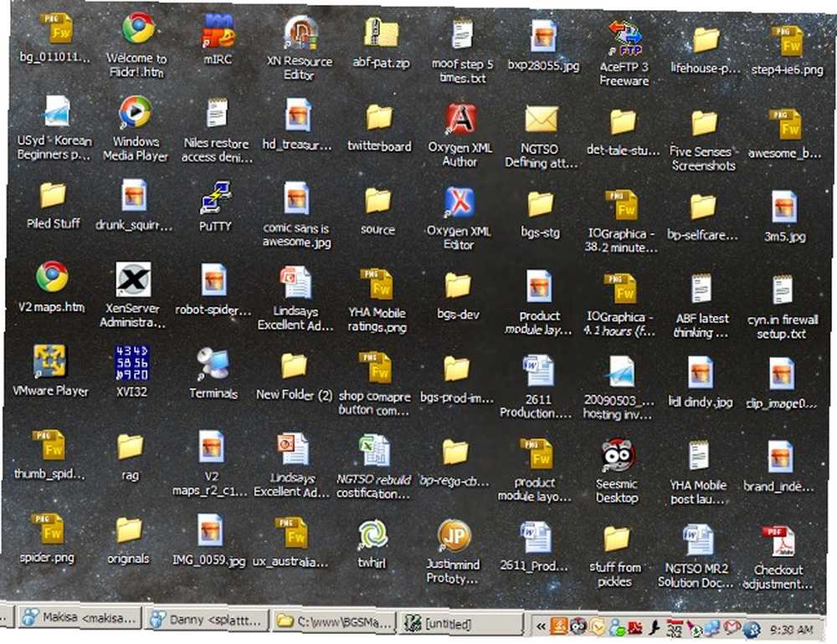Open the lifehouse-p... folder
The height and width of the screenshot is (644, 837).
click(706, 39)
